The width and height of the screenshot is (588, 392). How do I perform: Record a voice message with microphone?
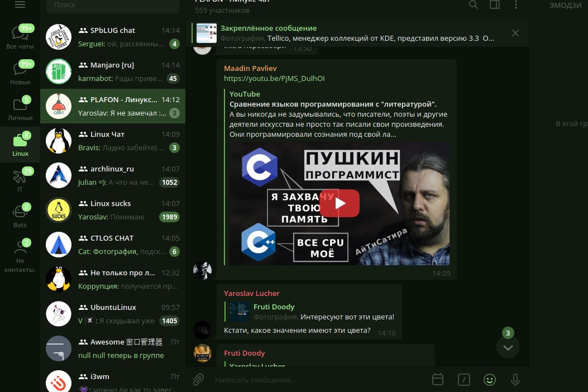tap(515, 380)
